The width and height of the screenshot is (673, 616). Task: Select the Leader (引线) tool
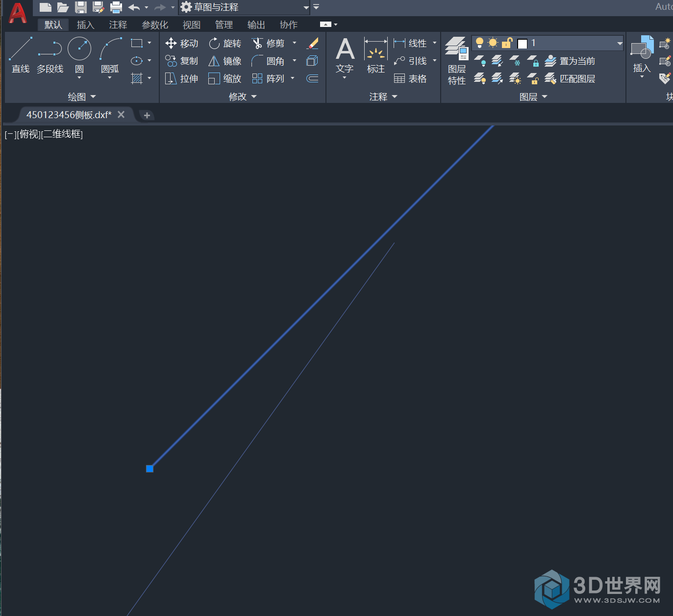pyautogui.click(x=410, y=61)
